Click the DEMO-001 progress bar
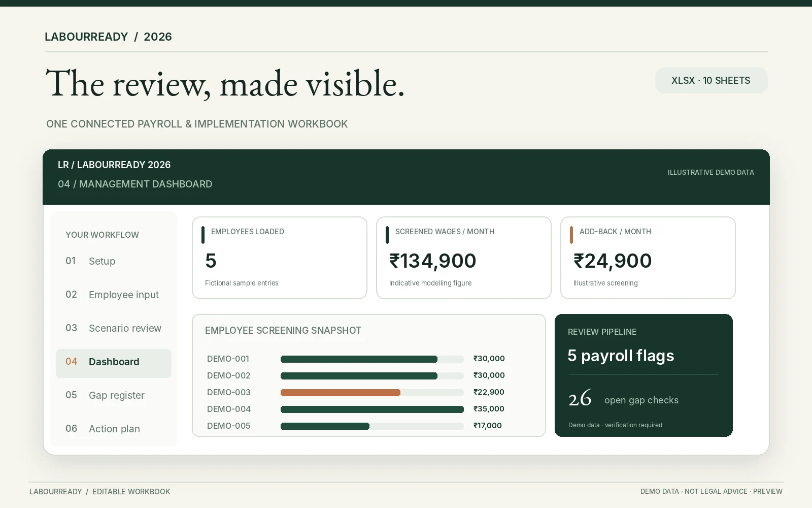 pyautogui.click(x=372, y=359)
